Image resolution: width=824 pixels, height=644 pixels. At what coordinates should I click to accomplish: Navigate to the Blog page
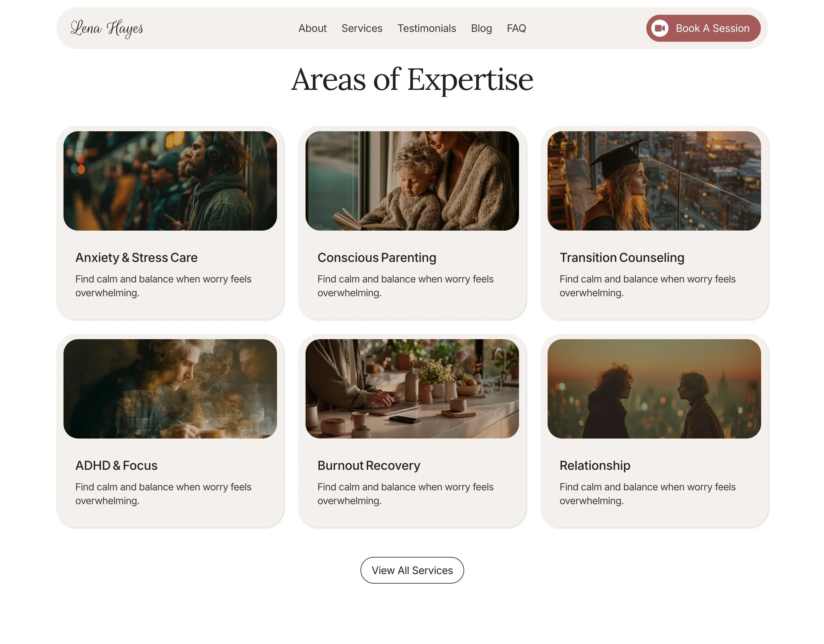[481, 28]
